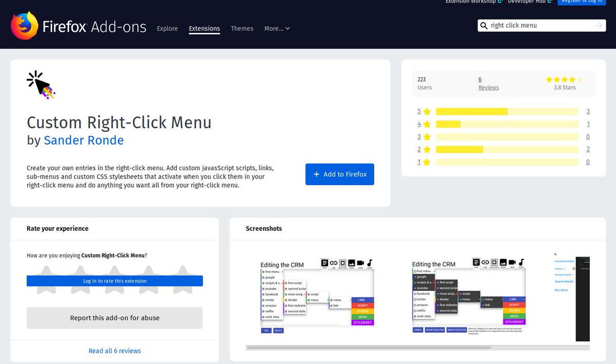Filter reviews by 1 star
616x364 pixels.
424,162
